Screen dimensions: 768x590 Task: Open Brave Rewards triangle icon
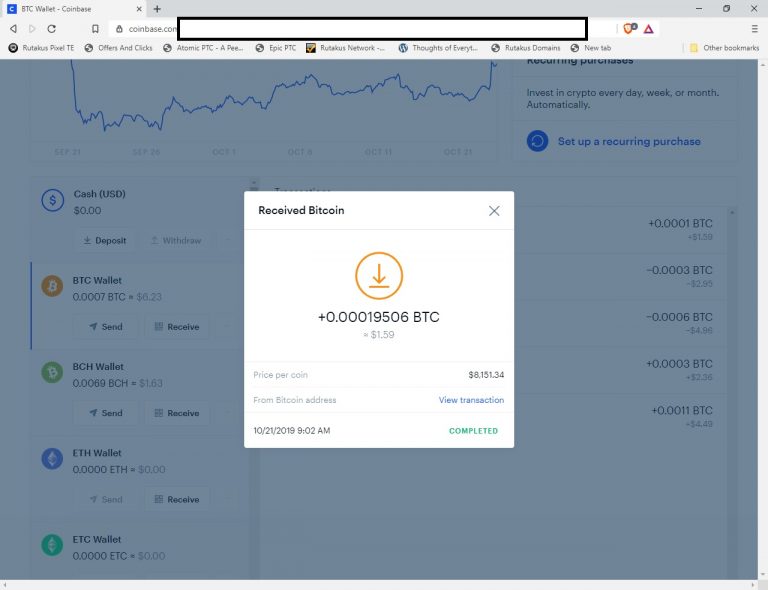click(x=648, y=29)
